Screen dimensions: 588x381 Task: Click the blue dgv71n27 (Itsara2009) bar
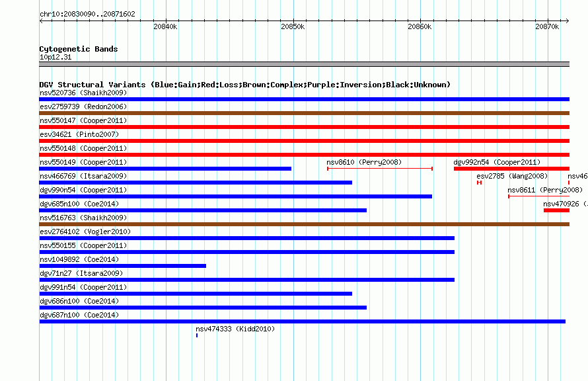[246, 280]
